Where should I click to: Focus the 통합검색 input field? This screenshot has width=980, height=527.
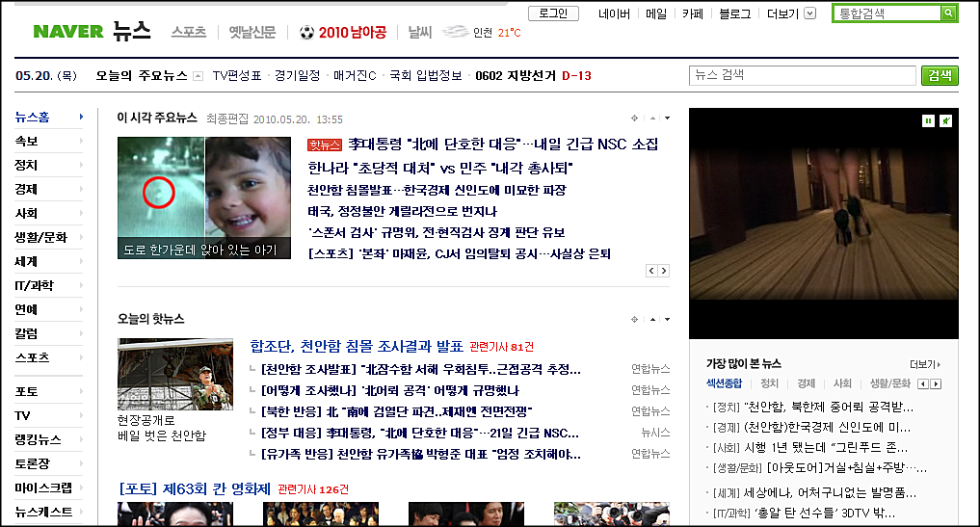pos(887,13)
